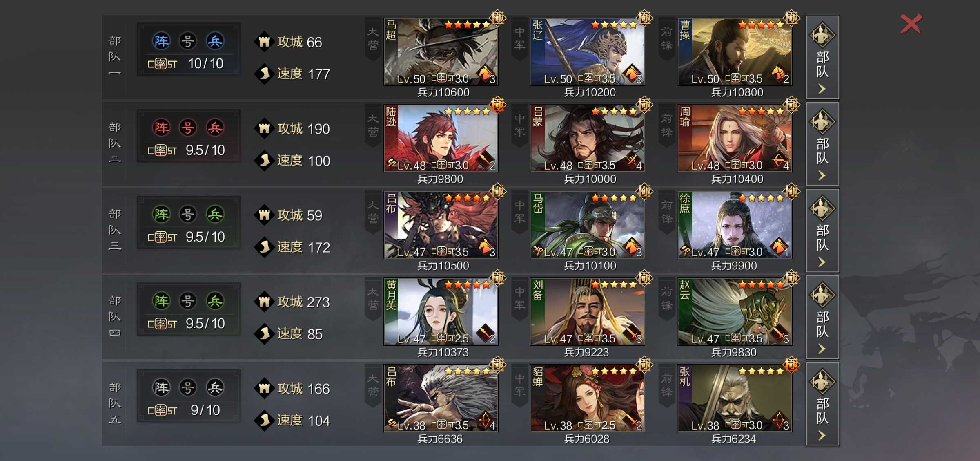Toggle blue 兵 badge in 部队一
This screenshot has width=980, height=461.
pyautogui.click(x=215, y=41)
